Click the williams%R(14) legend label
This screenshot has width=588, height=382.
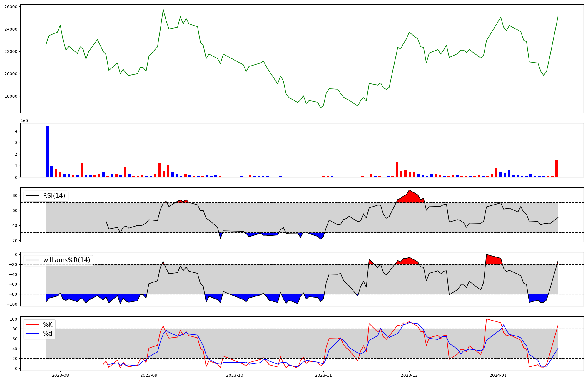[x=66, y=260]
